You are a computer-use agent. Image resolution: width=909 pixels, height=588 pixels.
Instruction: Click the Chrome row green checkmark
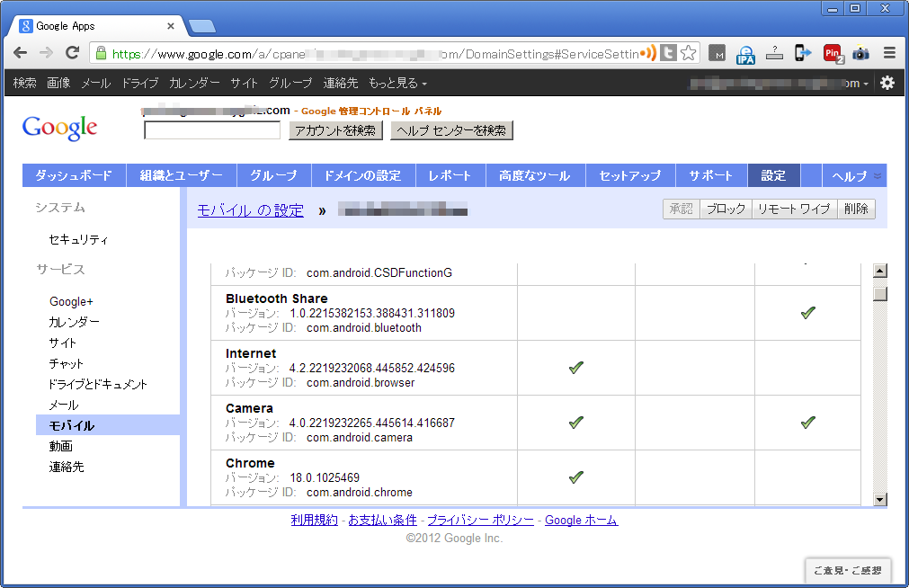[x=575, y=477]
